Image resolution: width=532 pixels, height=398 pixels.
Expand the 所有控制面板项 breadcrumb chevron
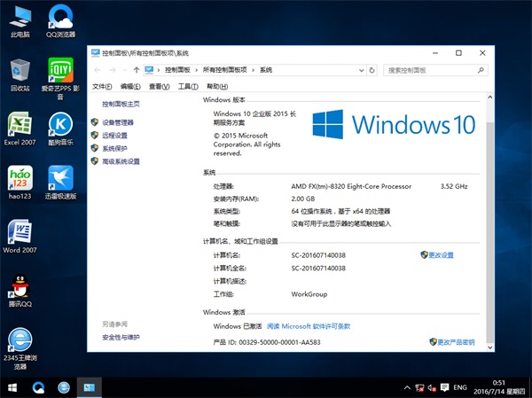[254, 69]
